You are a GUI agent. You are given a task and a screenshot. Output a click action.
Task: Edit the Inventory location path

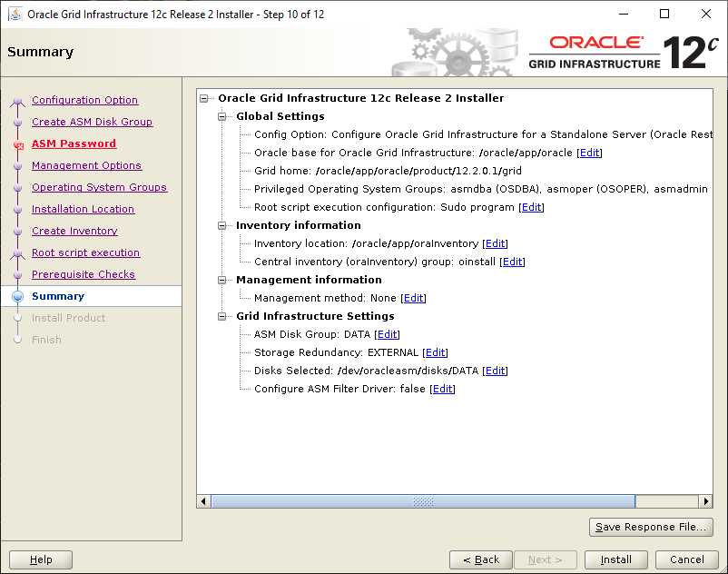(495, 243)
